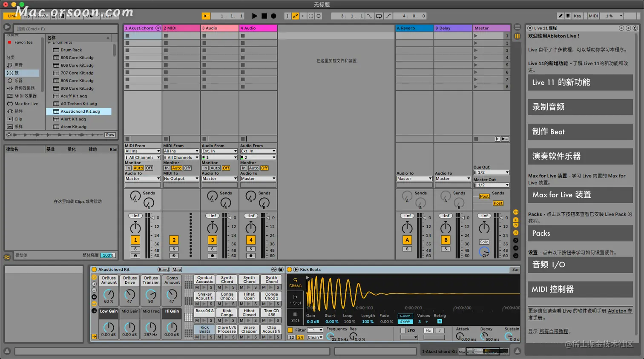Image resolution: width=644 pixels, height=359 pixels.
Task: Click the browser preview headphone icon
Action: [x=9, y=135]
